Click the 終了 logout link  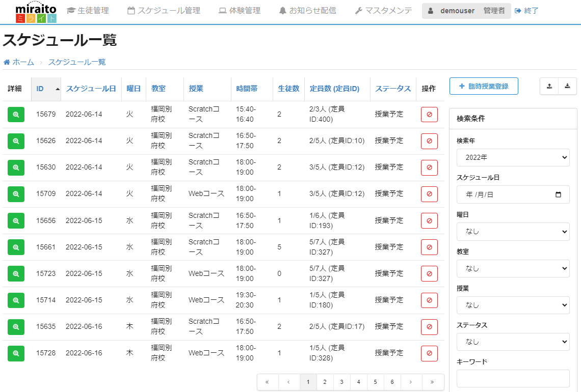(526, 11)
